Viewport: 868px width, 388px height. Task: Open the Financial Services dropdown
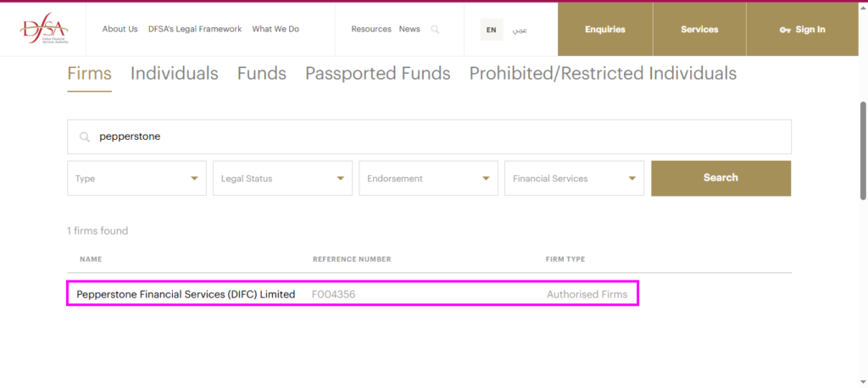[x=574, y=179]
